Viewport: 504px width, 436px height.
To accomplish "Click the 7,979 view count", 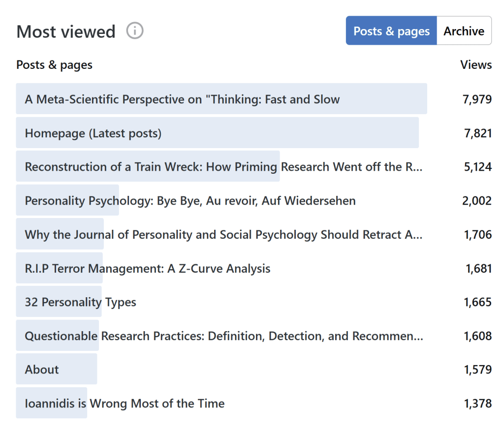I will (x=477, y=99).
